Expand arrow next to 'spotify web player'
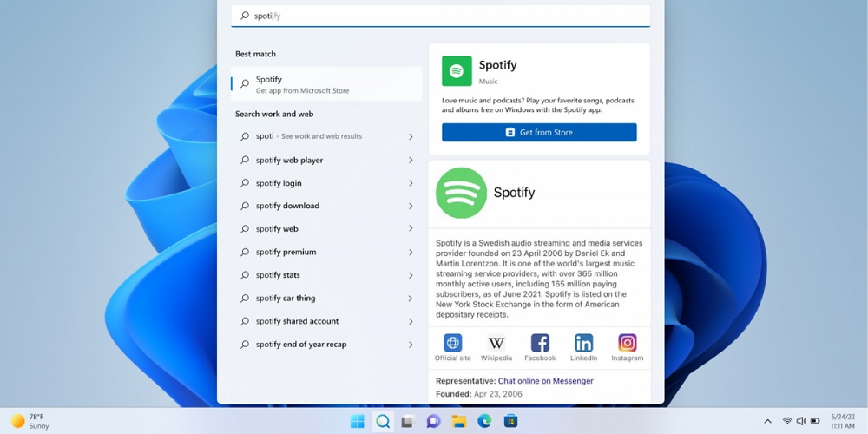This screenshot has width=868, height=434. coord(411,160)
